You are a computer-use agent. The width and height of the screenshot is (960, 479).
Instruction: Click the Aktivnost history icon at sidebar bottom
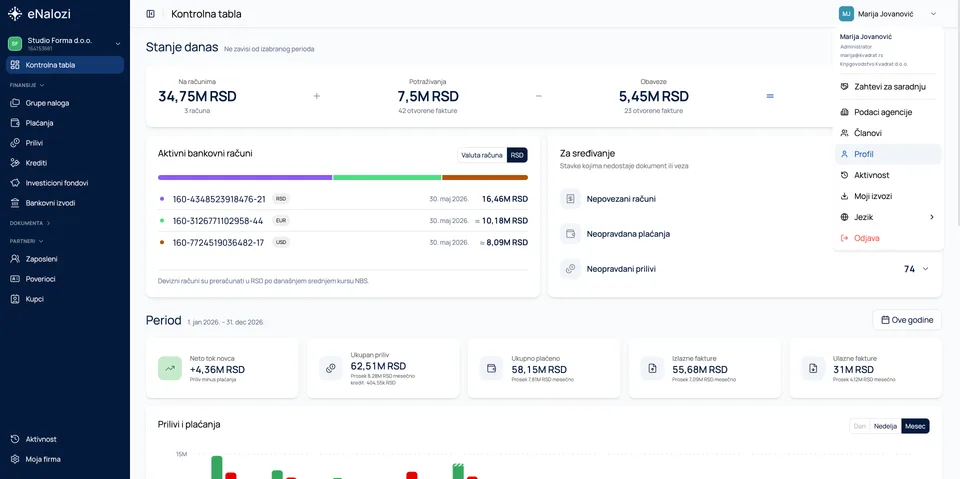(15, 439)
